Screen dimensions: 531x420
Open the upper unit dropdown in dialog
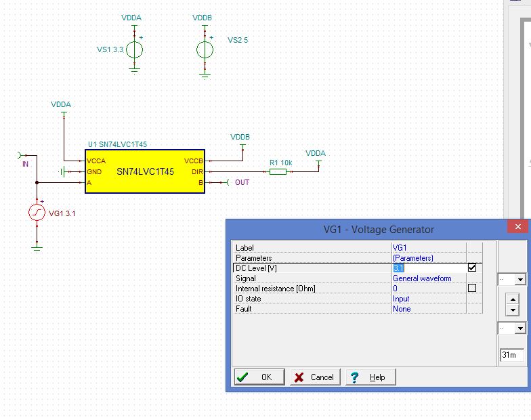[x=520, y=280]
